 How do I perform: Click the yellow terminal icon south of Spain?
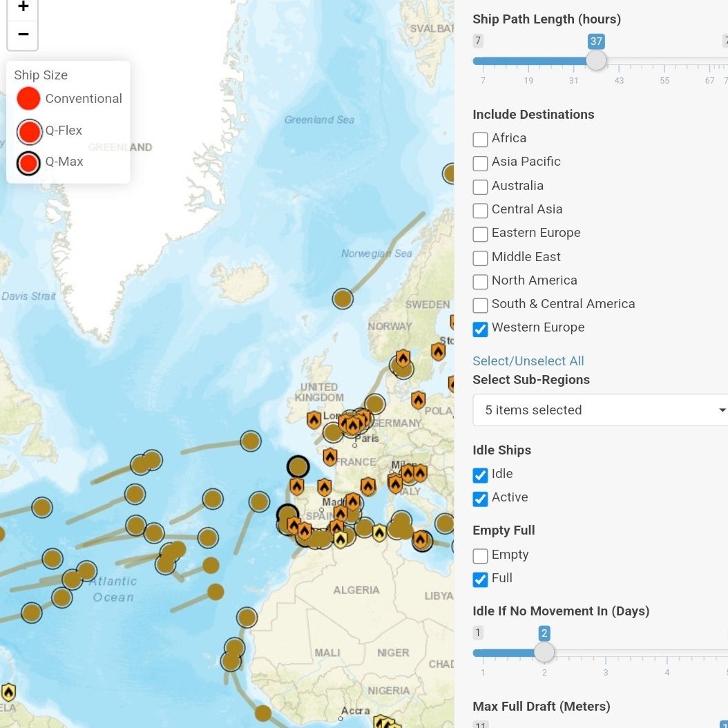(x=341, y=540)
